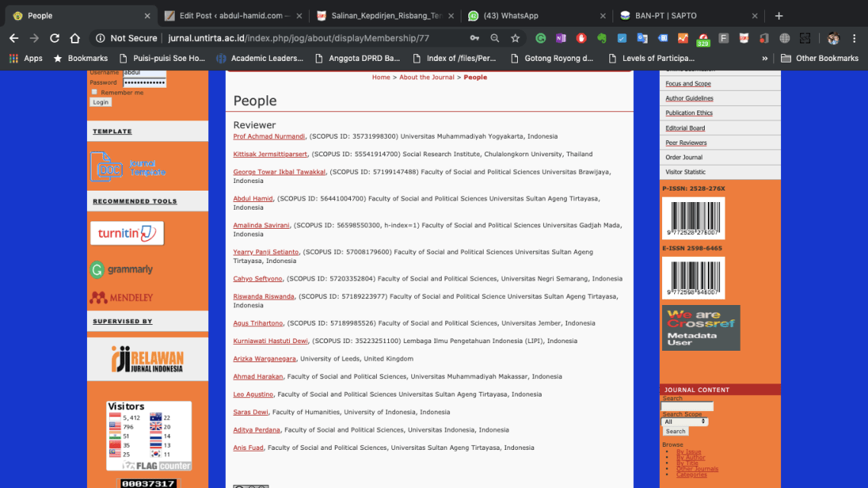Reload the page using browser refresh

pyautogui.click(x=54, y=38)
